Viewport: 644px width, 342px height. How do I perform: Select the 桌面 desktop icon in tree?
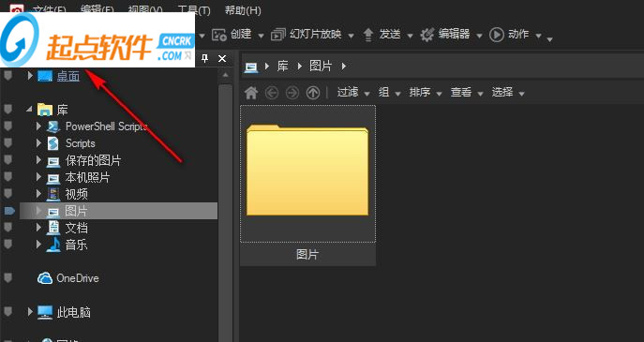(45, 76)
